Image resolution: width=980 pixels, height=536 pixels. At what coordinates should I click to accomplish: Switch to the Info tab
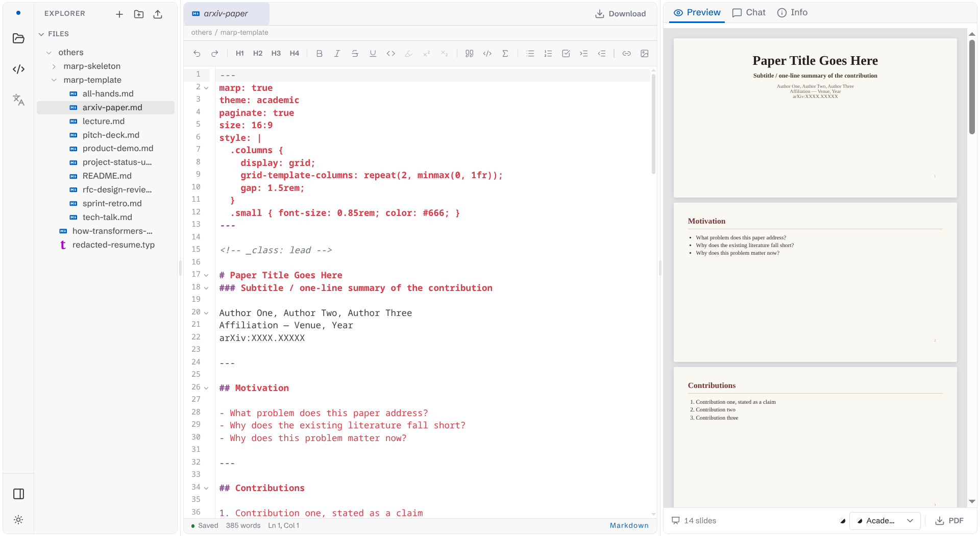coord(792,13)
